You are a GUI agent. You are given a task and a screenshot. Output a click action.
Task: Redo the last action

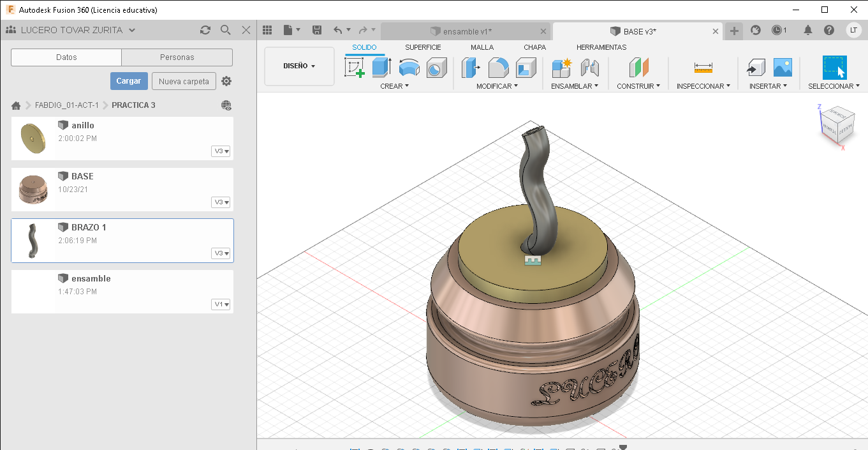(x=362, y=30)
